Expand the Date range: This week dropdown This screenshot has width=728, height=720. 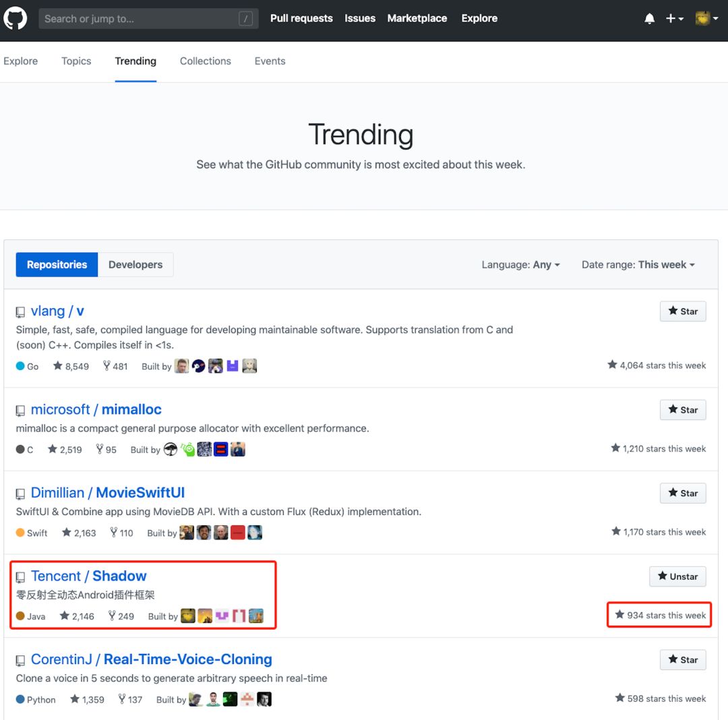click(638, 264)
